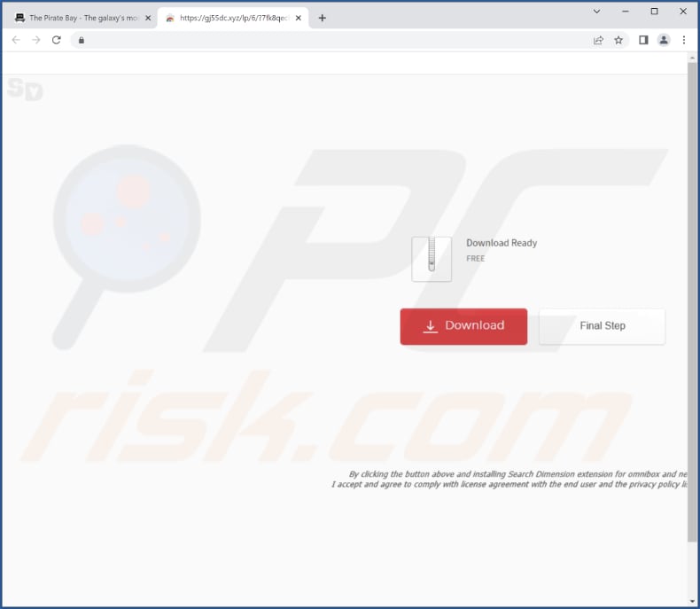This screenshot has width=700, height=609.
Task: Click the zip file thumbnail
Action: coord(432,259)
